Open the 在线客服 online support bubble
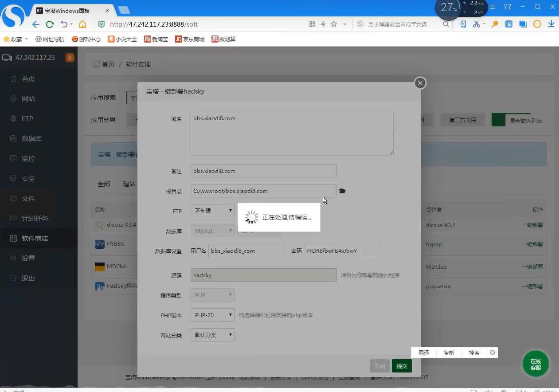This screenshot has width=559, height=392. (536, 365)
